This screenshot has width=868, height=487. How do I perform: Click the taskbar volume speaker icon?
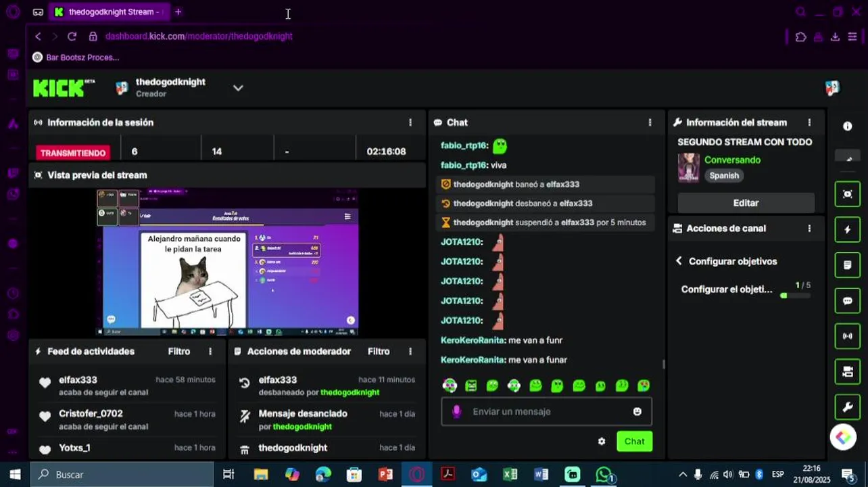[x=729, y=475]
